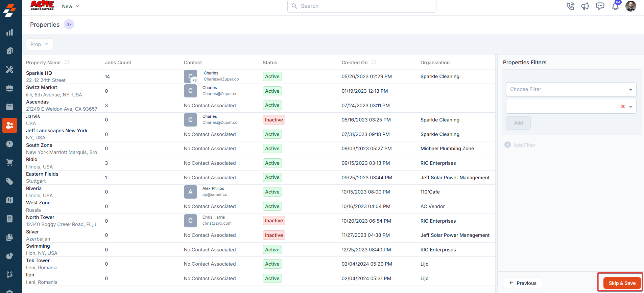Open the calculator sidebar icon
644x293 pixels.
pos(9,219)
